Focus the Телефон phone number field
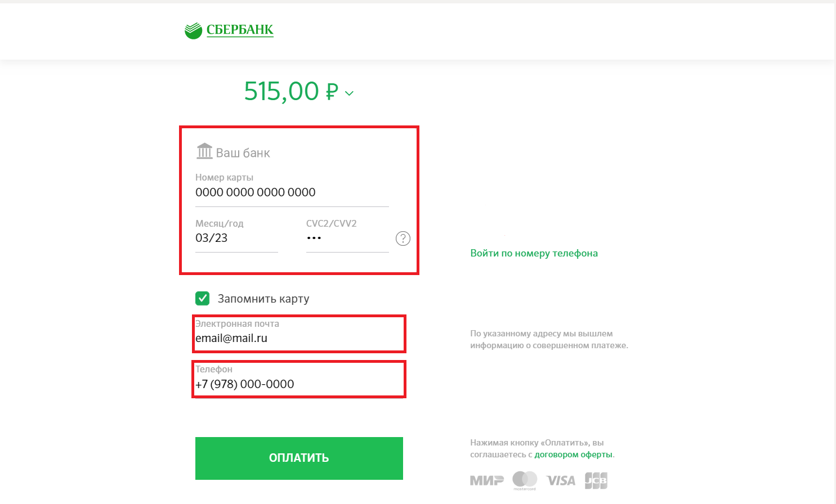The width and height of the screenshot is (836, 504). [x=299, y=380]
